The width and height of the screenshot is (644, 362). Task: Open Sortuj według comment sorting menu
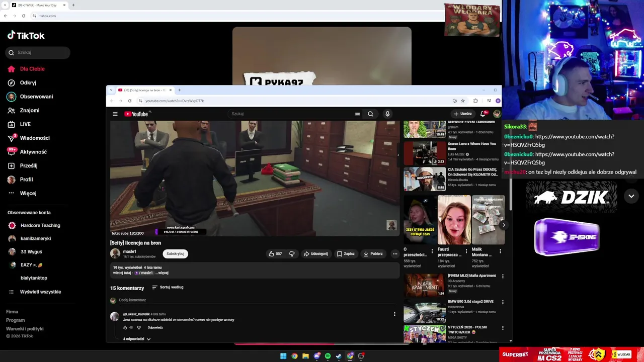pyautogui.click(x=168, y=287)
